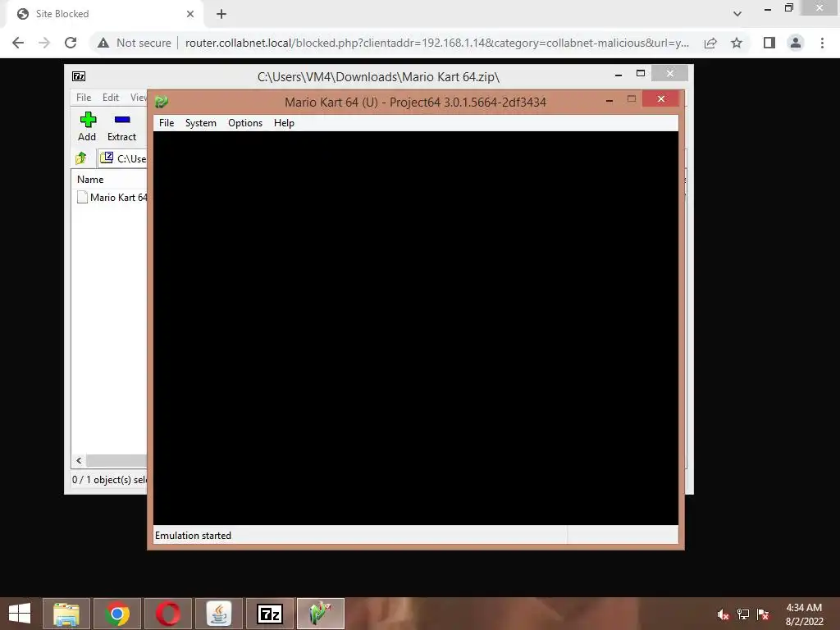The height and width of the screenshot is (630, 840).
Task: Click the share page icon in Chrome
Action: (x=710, y=43)
